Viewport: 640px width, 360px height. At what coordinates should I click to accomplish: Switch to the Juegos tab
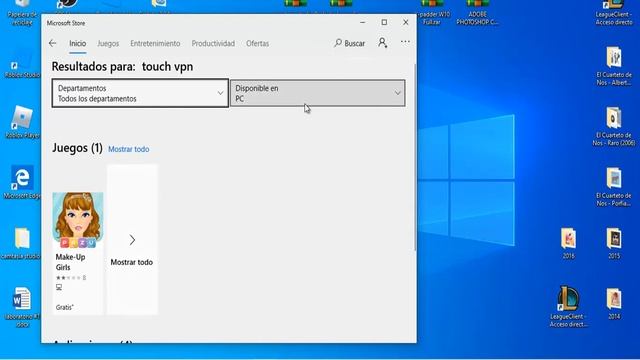108,43
